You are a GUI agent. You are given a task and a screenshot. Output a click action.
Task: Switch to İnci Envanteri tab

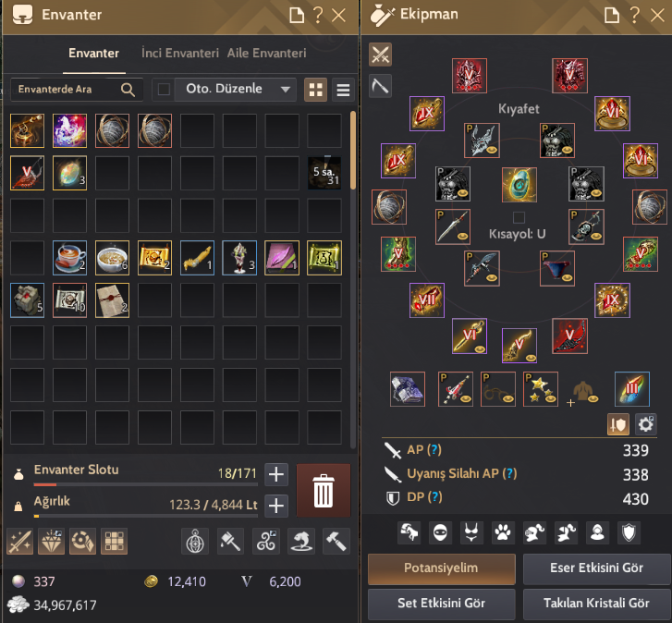pos(180,53)
